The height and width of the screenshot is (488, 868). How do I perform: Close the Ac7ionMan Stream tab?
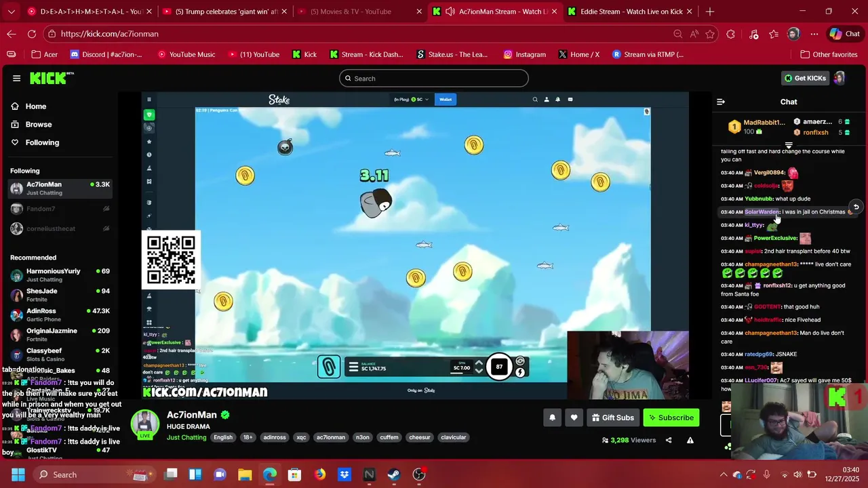pyautogui.click(x=554, y=12)
